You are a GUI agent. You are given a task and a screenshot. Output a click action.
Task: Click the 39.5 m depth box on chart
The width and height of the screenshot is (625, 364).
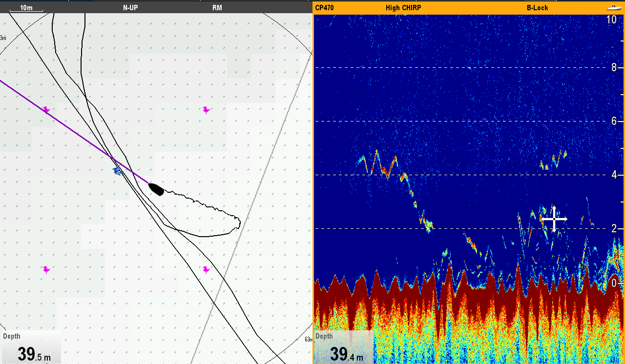(x=31, y=348)
